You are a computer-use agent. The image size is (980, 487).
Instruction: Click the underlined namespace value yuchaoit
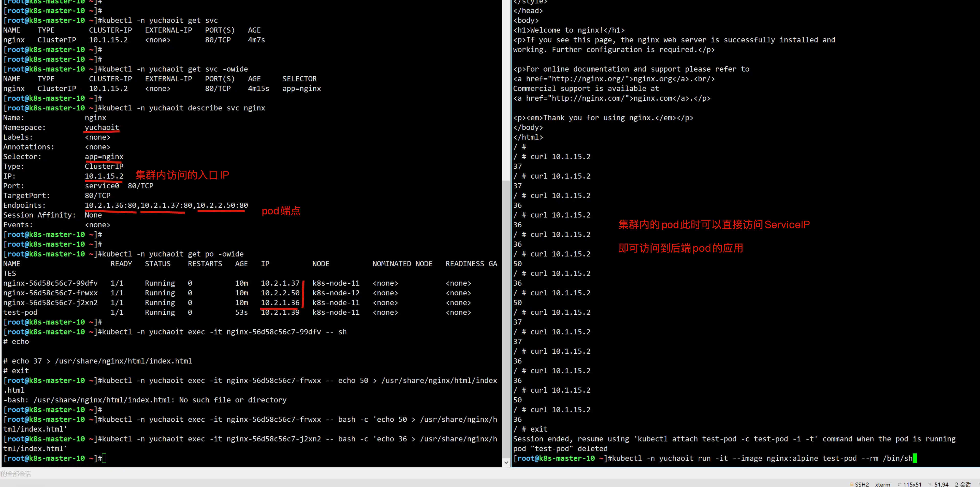click(x=101, y=127)
